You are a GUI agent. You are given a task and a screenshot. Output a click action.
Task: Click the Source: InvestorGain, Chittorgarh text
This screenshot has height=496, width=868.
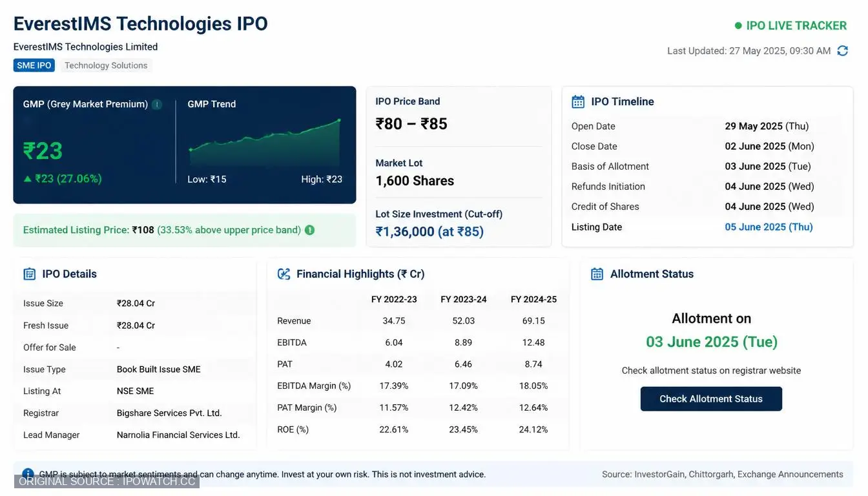[723, 474]
